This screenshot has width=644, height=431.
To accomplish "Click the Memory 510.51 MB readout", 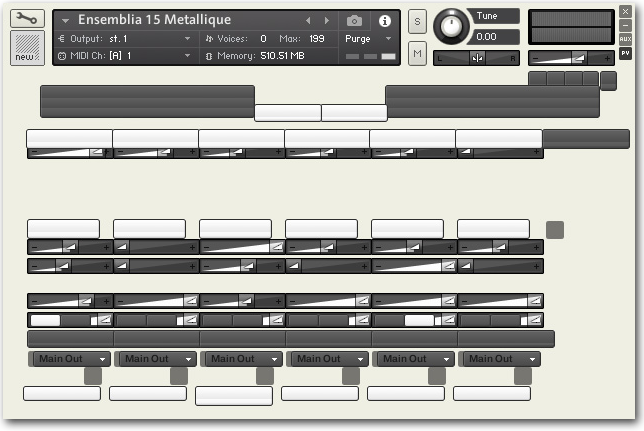I will (x=282, y=55).
